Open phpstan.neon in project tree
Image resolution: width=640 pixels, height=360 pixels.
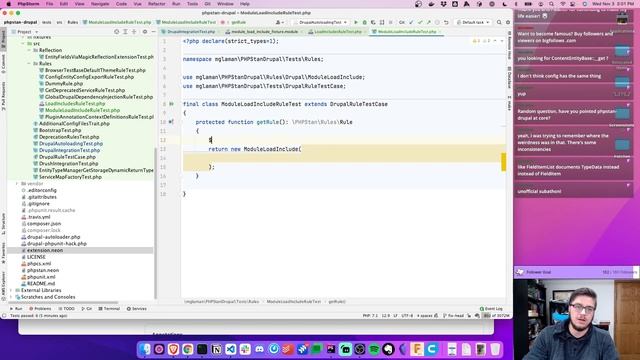(43, 270)
